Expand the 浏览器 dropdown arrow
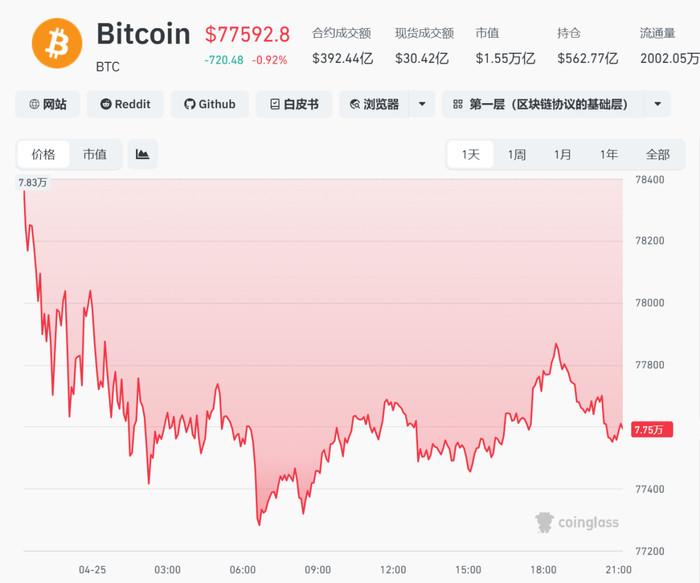The height and width of the screenshot is (583, 700). 422,104
